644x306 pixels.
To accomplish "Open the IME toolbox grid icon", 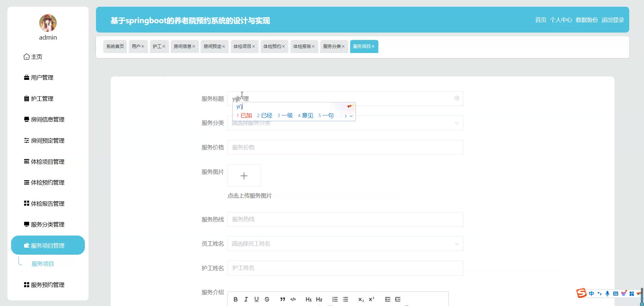I will point(632,294).
